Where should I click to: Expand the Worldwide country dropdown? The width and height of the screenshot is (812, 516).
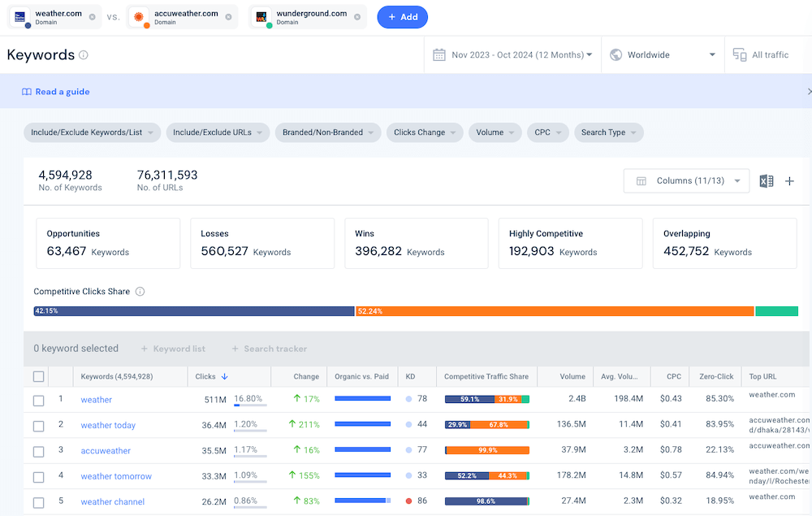663,55
